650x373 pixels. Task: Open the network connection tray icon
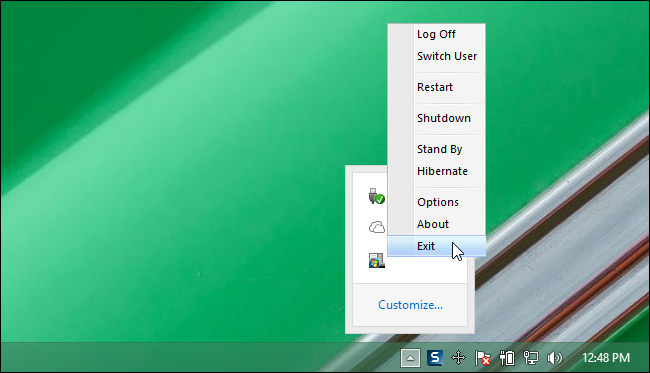(x=531, y=358)
